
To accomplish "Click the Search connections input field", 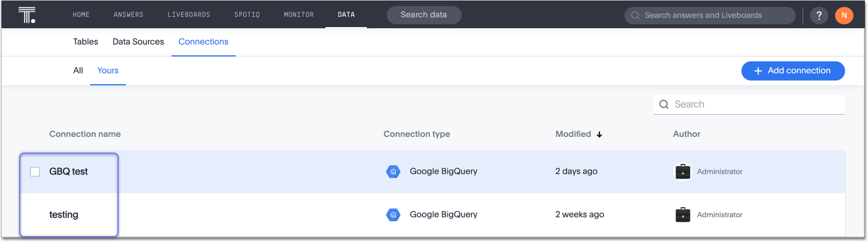I will pos(755,104).
